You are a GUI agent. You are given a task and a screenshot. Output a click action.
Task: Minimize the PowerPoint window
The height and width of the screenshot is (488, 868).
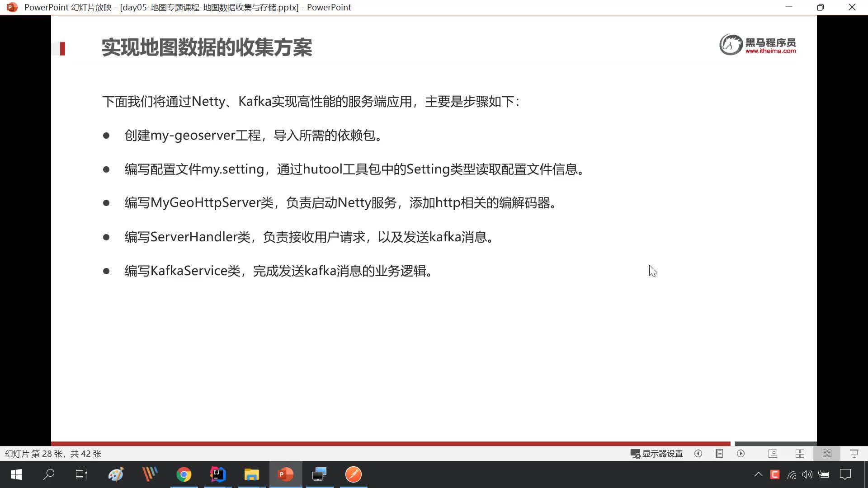coord(789,7)
